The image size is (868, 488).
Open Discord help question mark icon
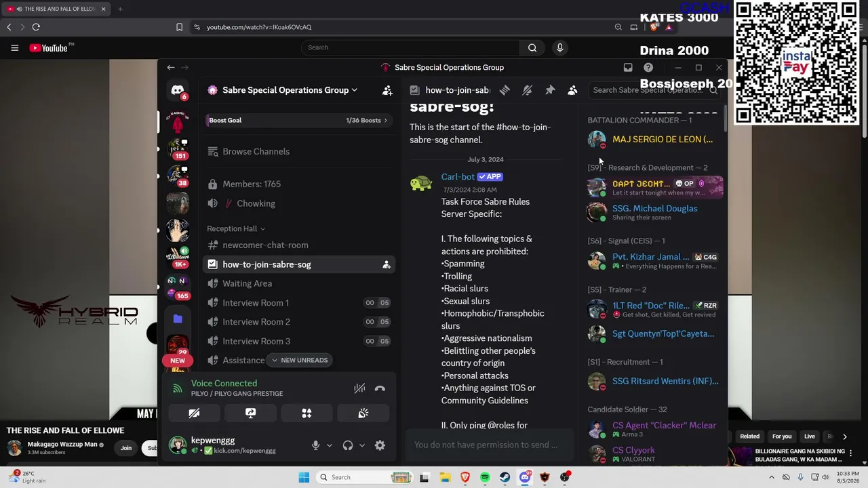click(648, 68)
